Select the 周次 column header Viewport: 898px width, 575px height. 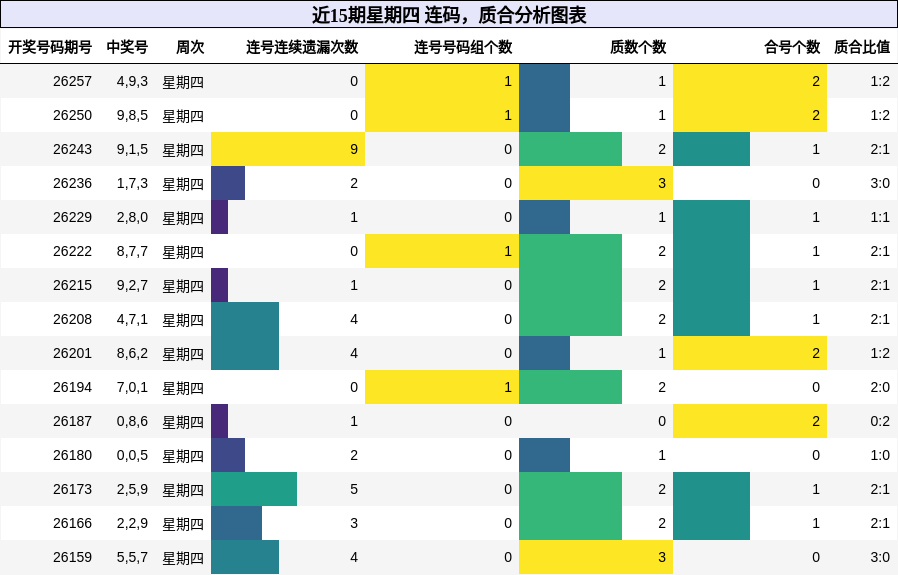190,47
